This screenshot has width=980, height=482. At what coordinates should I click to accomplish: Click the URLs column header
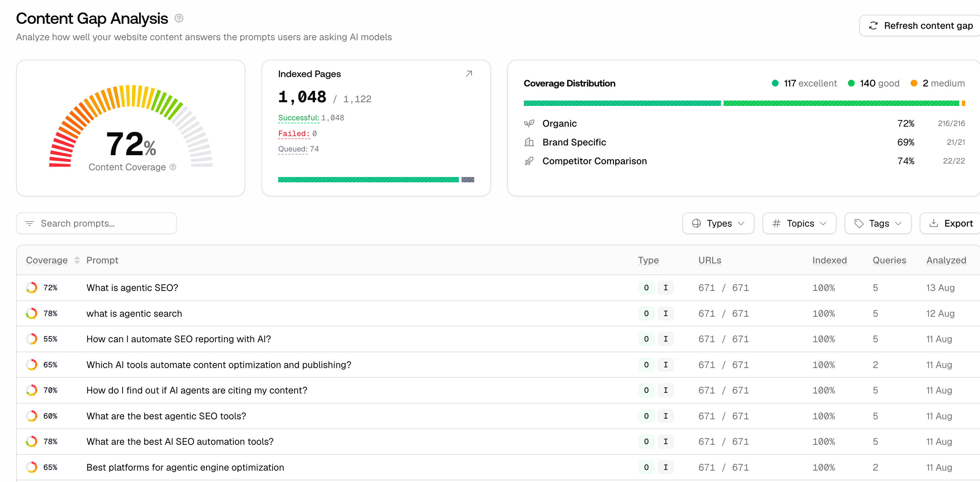pos(710,260)
